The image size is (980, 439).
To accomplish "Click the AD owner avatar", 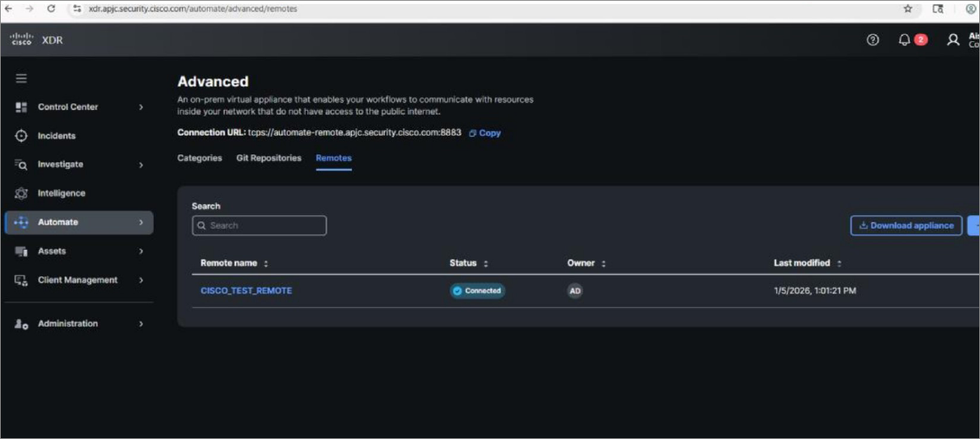I will [x=575, y=291].
